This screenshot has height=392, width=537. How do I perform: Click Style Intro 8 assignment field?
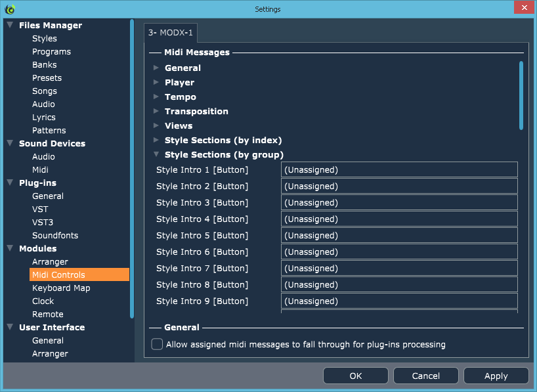click(x=399, y=285)
